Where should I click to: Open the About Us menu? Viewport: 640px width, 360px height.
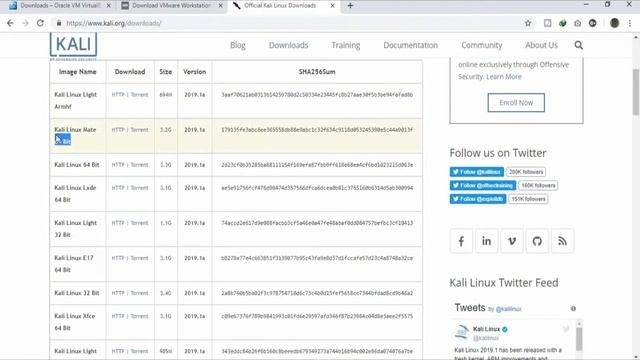coord(541,45)
